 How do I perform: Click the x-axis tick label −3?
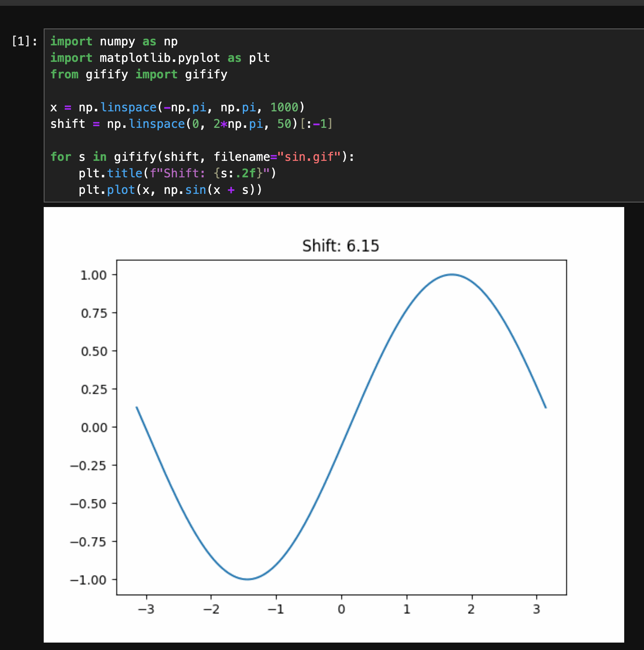(146, 609)
